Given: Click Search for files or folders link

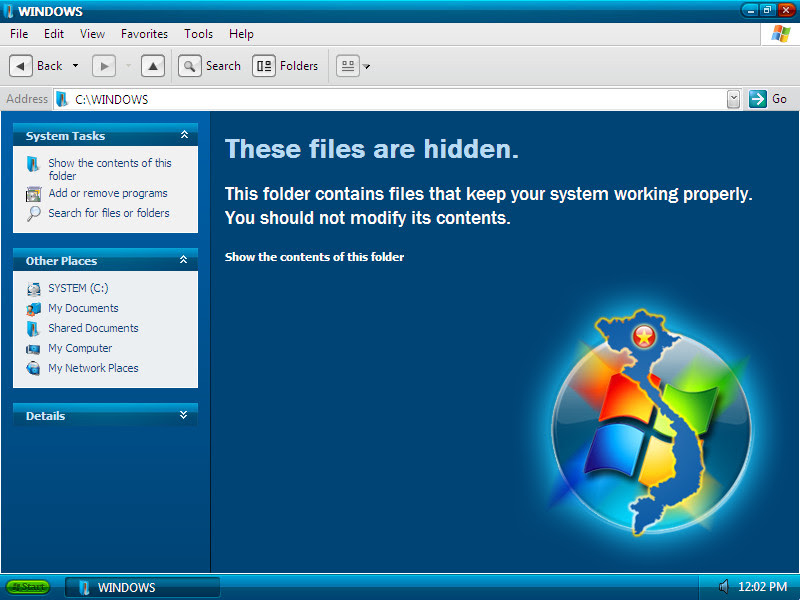Looking at the screenshot, I should (x=109, y=213).
